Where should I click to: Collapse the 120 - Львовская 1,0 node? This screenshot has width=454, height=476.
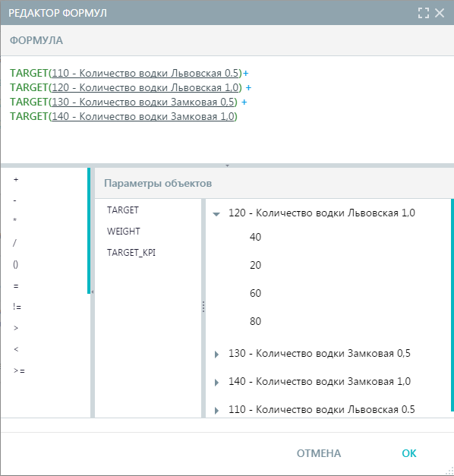(x=216, y=214)
